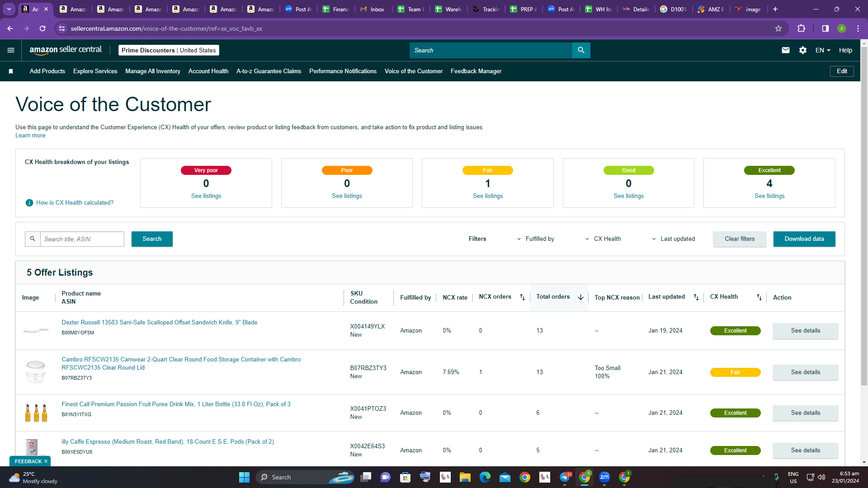
Task: See details for Dexter Russell knife
Action: tap(806, 331)
